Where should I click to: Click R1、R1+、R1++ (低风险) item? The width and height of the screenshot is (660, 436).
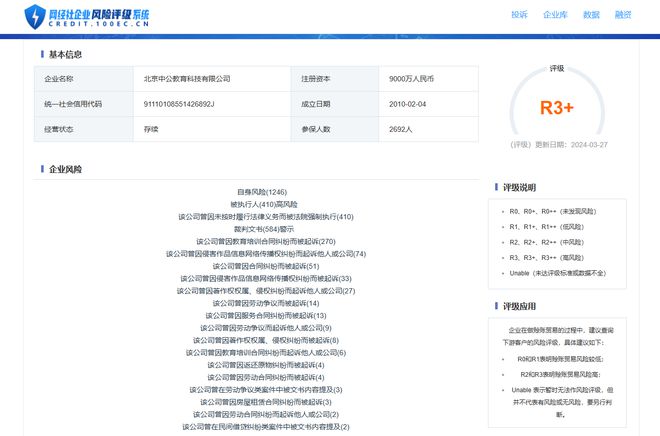point(546,227)
